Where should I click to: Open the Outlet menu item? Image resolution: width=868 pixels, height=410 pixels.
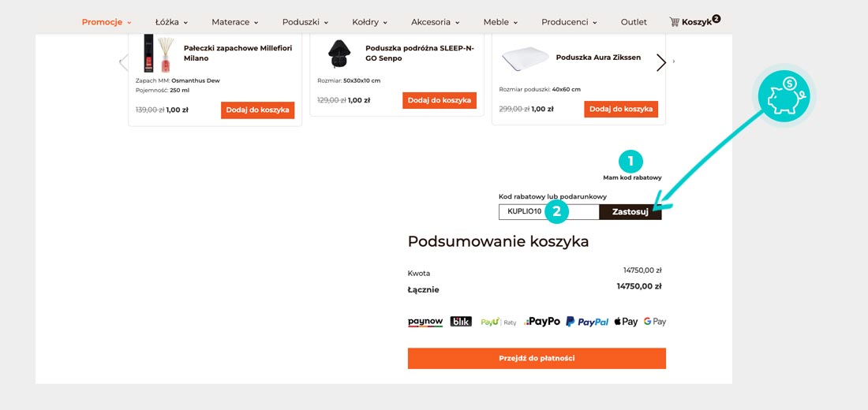coord(634,22)
